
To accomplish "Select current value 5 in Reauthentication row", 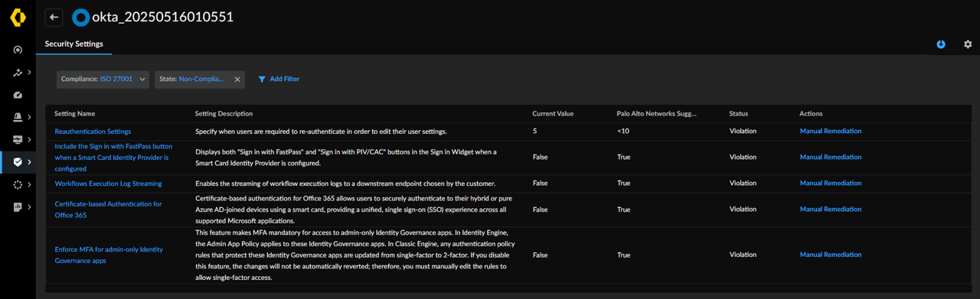I will (535, 132).
